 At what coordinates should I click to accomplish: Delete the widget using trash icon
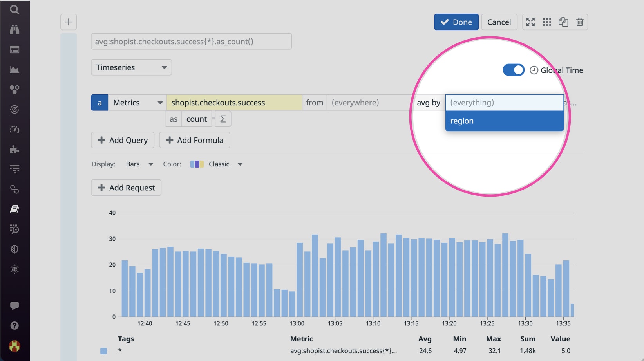click(x=580, y=22)
